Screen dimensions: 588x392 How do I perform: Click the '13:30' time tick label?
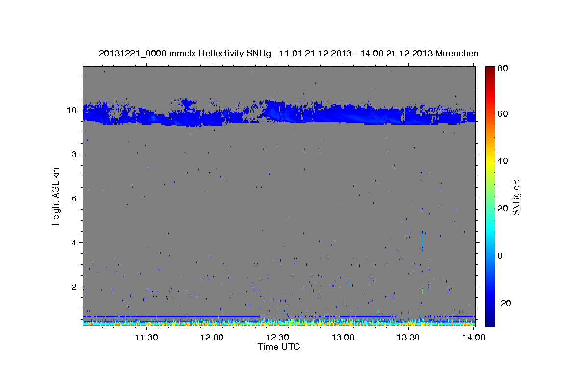[x=409, y=337]
